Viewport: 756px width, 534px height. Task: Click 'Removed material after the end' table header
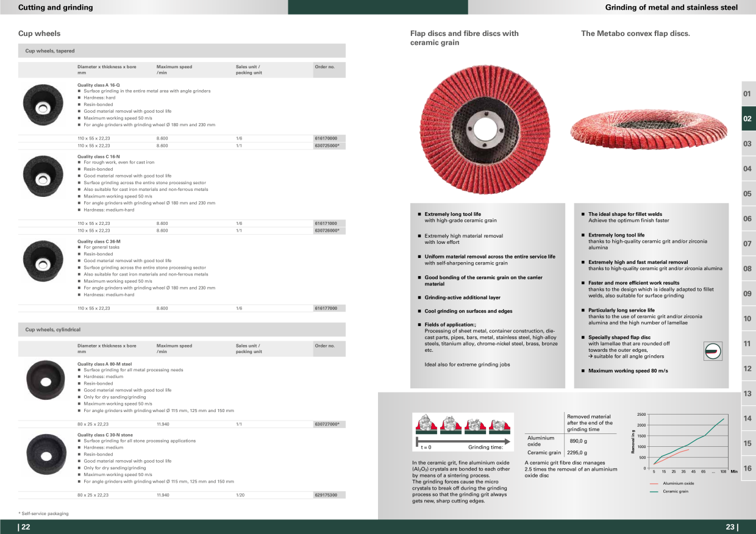(590, 423)
